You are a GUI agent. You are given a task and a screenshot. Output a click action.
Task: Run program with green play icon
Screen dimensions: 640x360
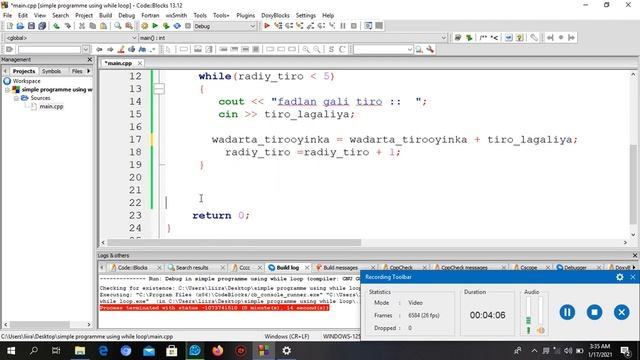(155, 26)
